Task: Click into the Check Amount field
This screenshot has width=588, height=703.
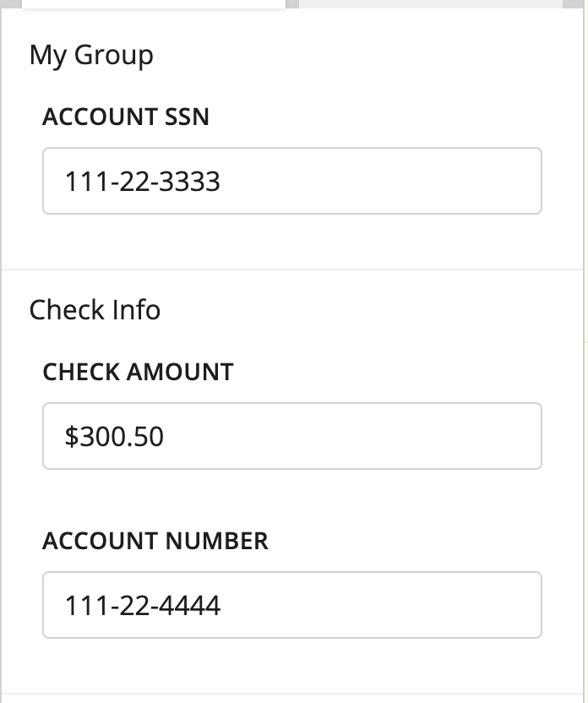Action: point(292,436)
